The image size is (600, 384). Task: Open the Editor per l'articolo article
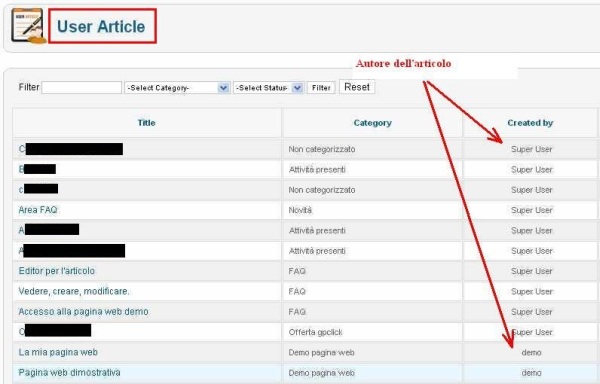[x=57, y=271]
